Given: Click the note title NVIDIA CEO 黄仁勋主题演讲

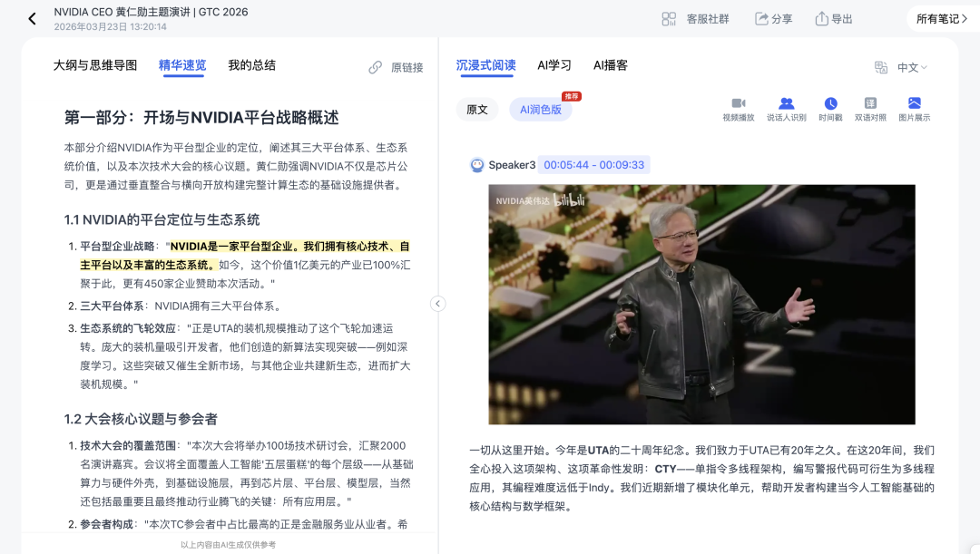Looking at the screenshot, I should (x=151, y=12).
